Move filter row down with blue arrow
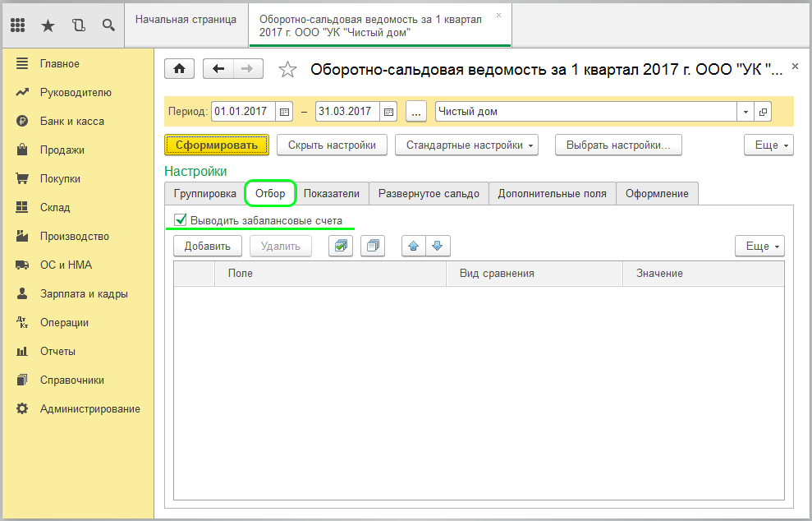This screenshot has height=521, width=812. click(x=438, y=245)
